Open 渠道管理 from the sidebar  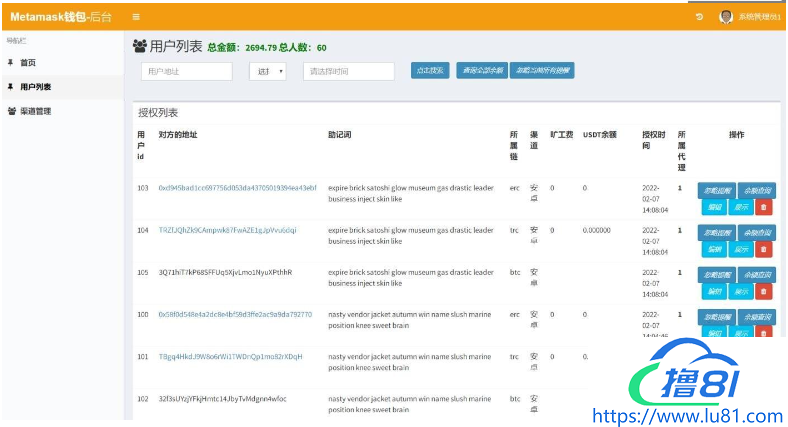[x=35, y=111]
